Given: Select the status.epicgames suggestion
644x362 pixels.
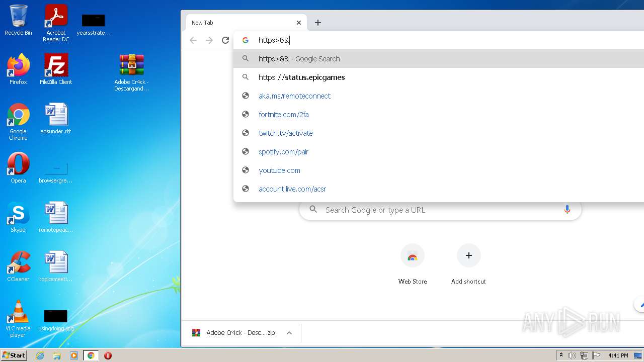Looking at the screenshot, I should coord(439,77).
